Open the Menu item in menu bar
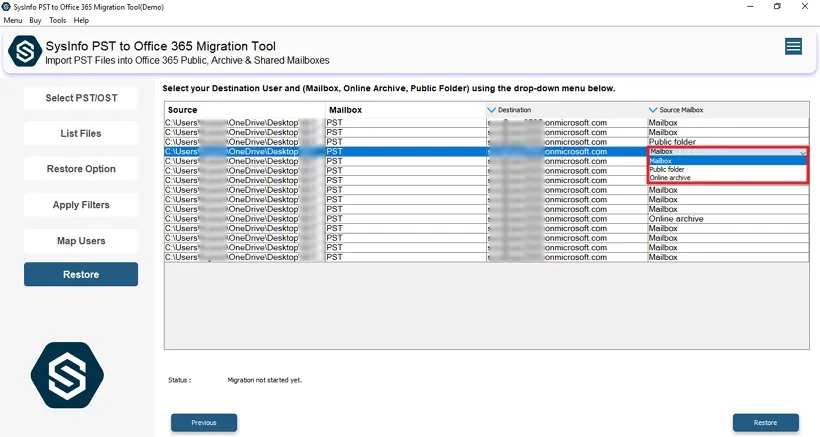 point(12,20)
